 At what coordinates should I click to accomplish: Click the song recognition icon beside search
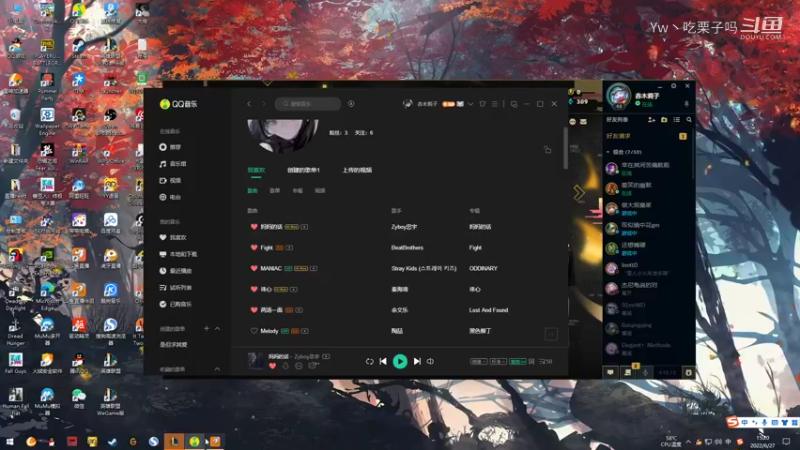click(351, 104)
